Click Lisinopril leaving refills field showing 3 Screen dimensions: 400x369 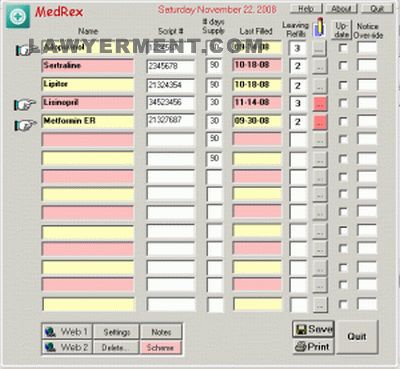tap(298, 104)
